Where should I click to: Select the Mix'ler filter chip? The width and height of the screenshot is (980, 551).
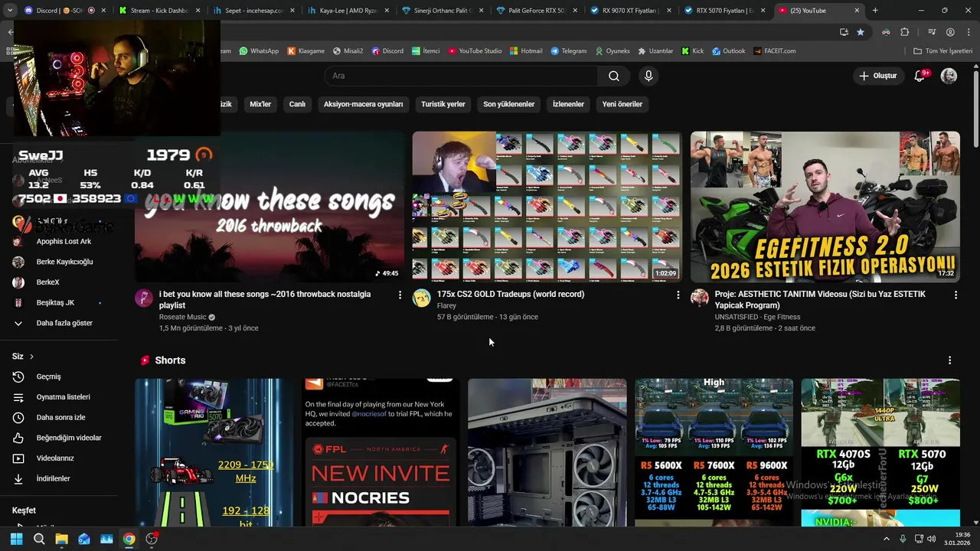click(260, 104)
